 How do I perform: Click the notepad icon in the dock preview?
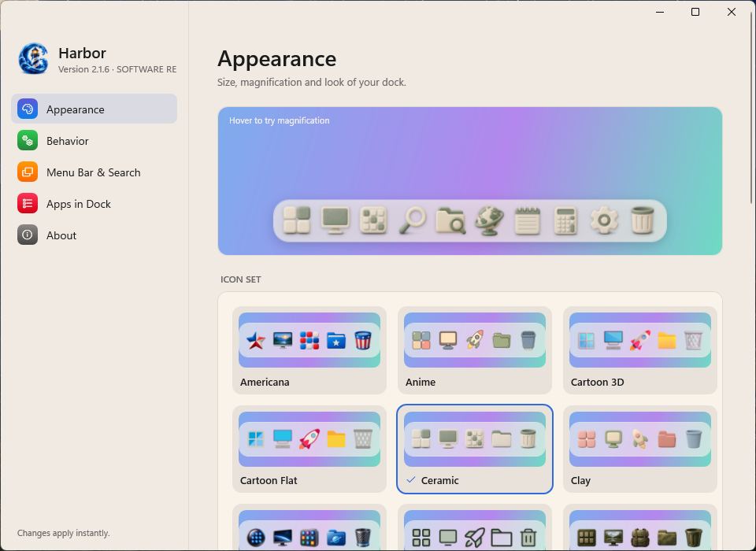[x=527, y=220]
